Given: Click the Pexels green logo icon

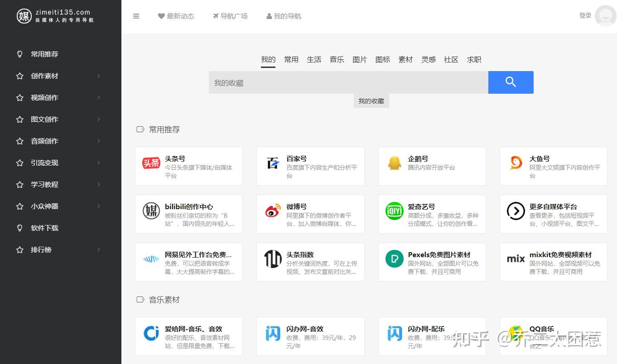Looking at the screenshot, I should 394,259.
